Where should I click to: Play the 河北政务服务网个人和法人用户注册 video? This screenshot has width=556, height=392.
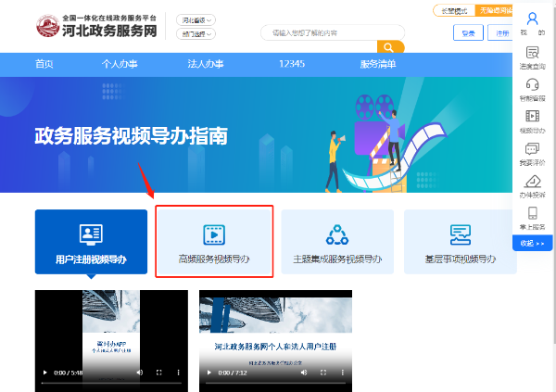(209, 373)
